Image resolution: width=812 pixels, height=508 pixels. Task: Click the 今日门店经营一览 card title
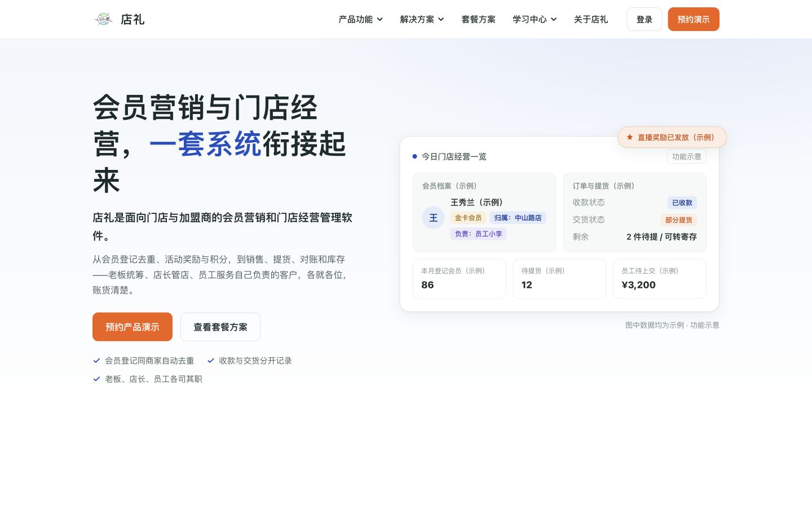pyautogui.click(x=454, y=156)
